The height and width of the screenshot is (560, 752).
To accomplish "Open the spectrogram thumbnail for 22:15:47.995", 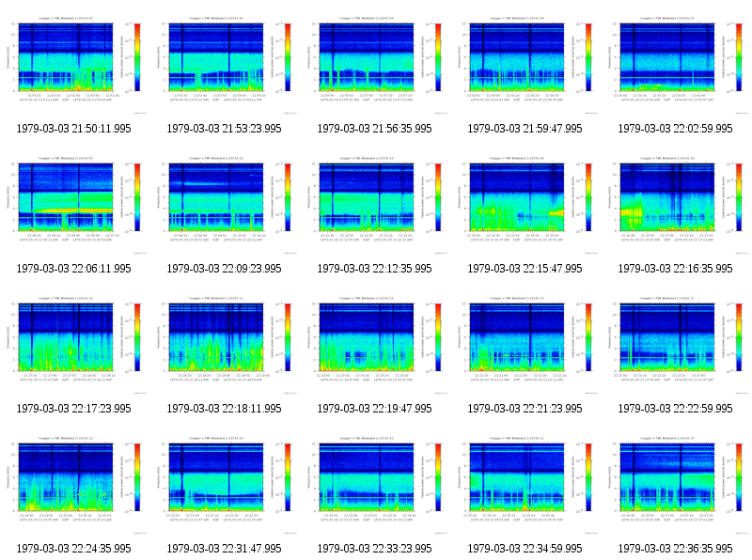I will (x=525, y=205).
